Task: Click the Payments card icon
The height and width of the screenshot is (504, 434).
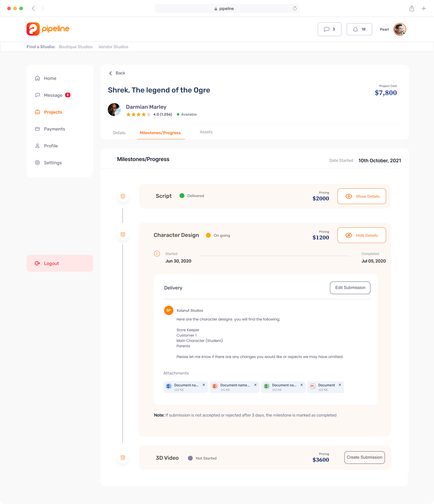Action: 37,129
